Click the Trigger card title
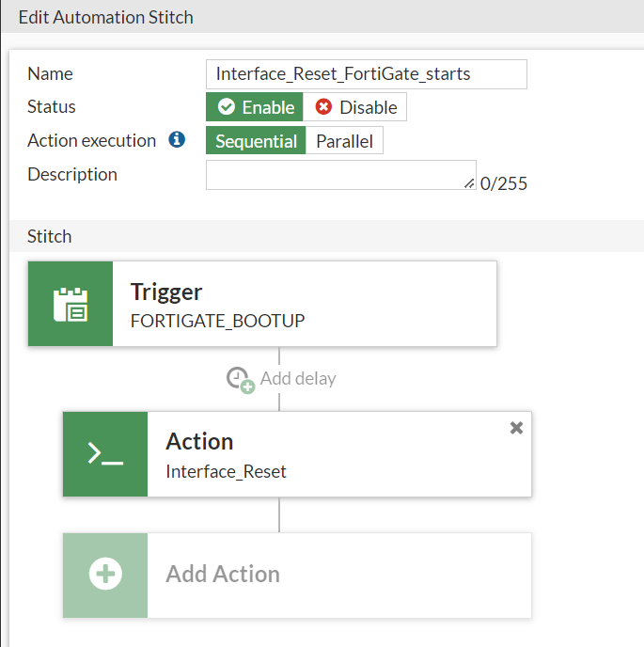The image size is (644, 647). (166, 292)
